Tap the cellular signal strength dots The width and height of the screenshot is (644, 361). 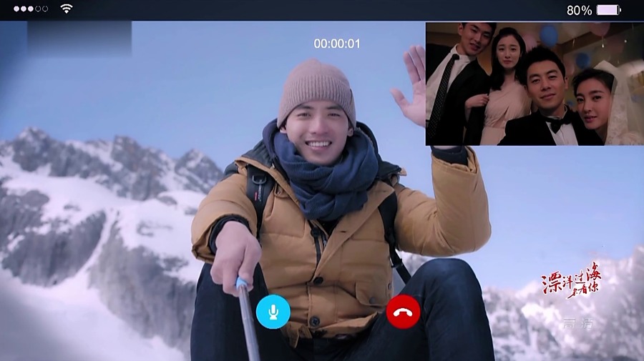[30, 9]
